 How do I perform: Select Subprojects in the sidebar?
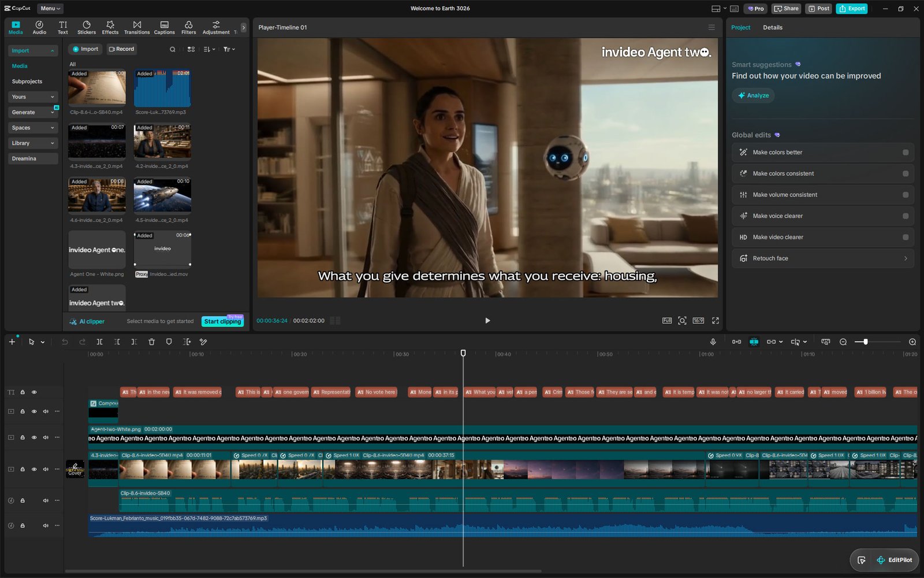(27, 81)
